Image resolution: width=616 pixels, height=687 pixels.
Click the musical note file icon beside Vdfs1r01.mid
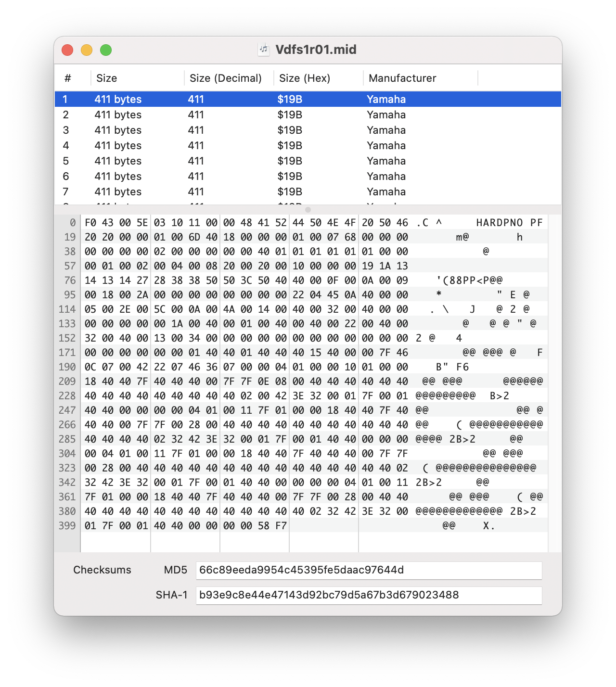[264, 49]
